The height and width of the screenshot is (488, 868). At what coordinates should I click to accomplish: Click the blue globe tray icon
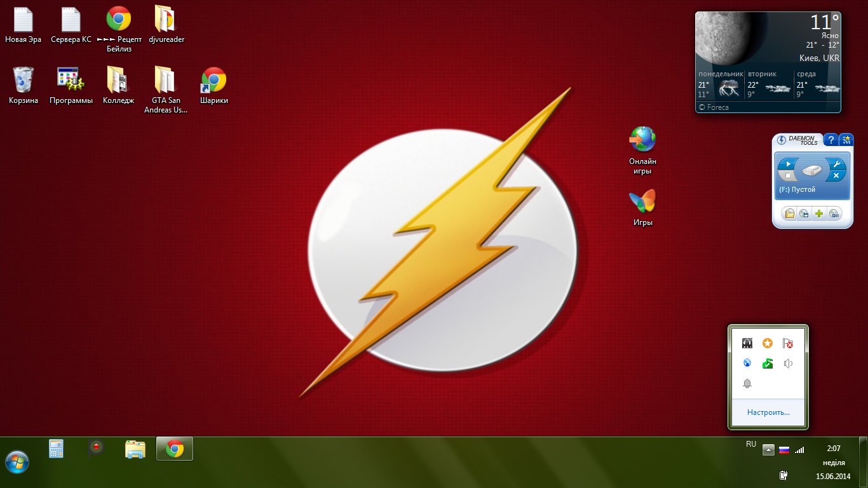point(747,363)
